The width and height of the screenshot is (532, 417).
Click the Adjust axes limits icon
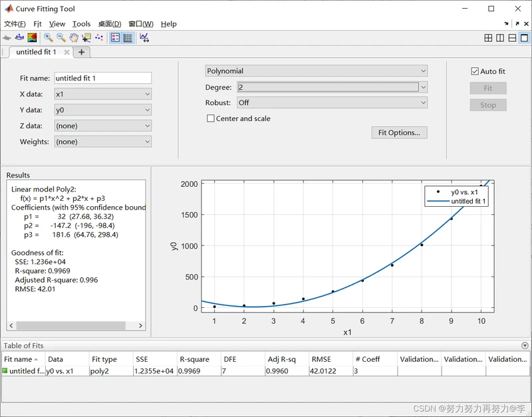tap(144, 38)
